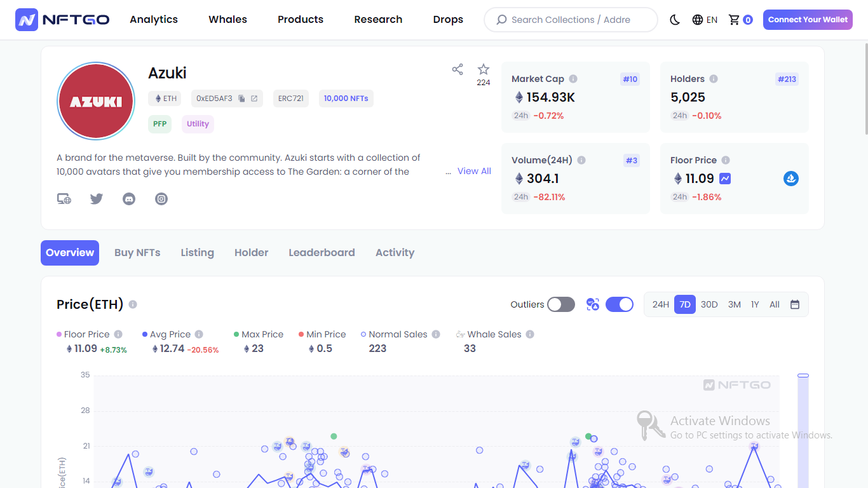Click Volume rank #3 badge

point(631,161)
